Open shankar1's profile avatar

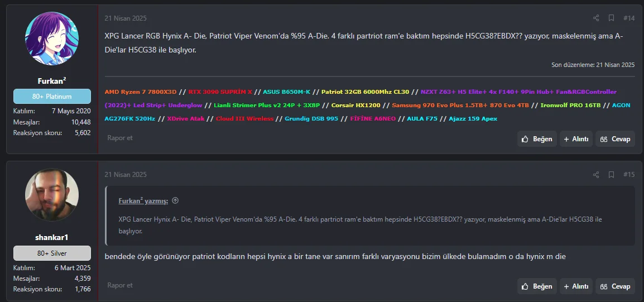(x=52, y=194)
